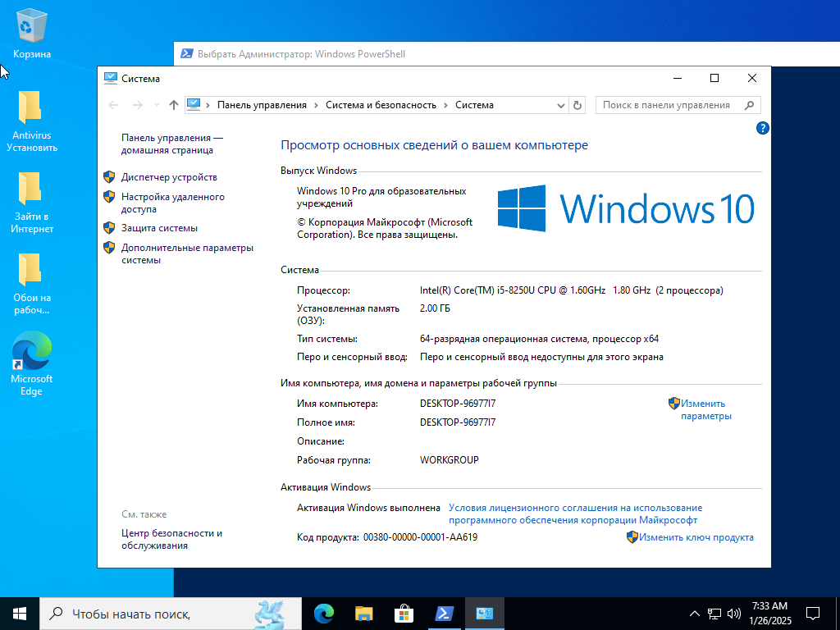840x630 pixels.
Task: Minimize the Система window
Action: point(678,78)
